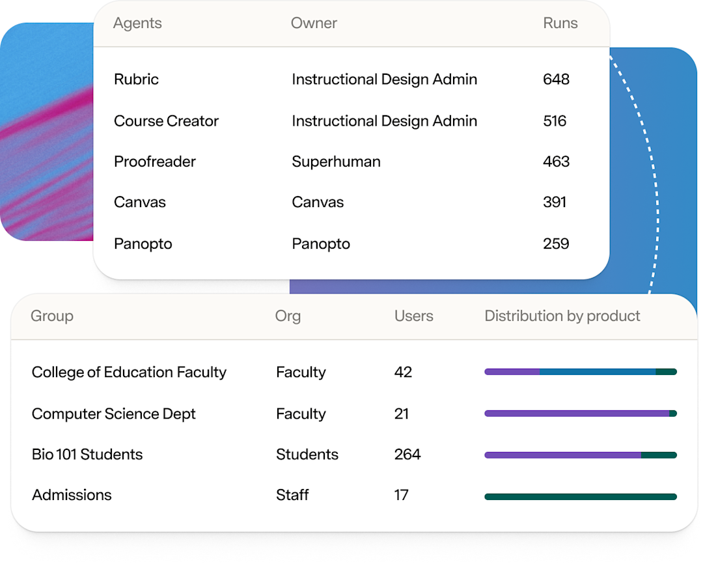Screen dimensions: 703x588
Task: Click Bio 101 Students distribution bar
Action: click(581, 455)
